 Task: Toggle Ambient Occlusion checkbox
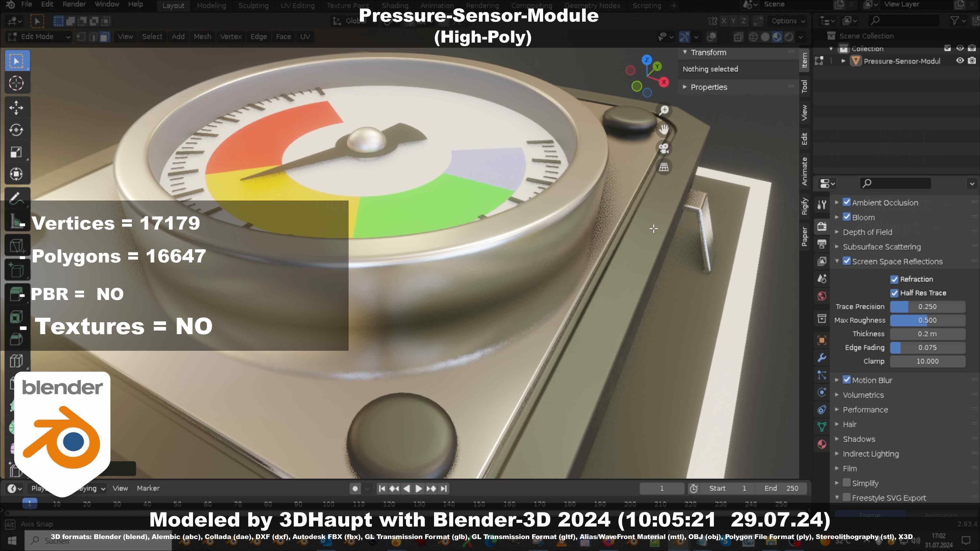(x=847, y=202)
